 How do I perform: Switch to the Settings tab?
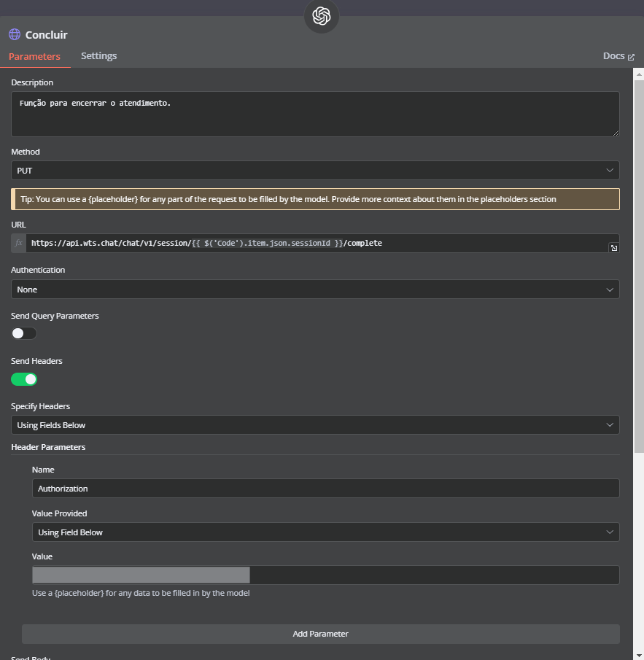coord(98,56)
